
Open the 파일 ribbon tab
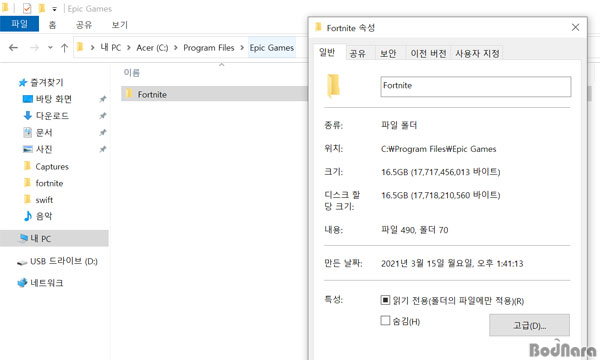(x=20, y=24)
